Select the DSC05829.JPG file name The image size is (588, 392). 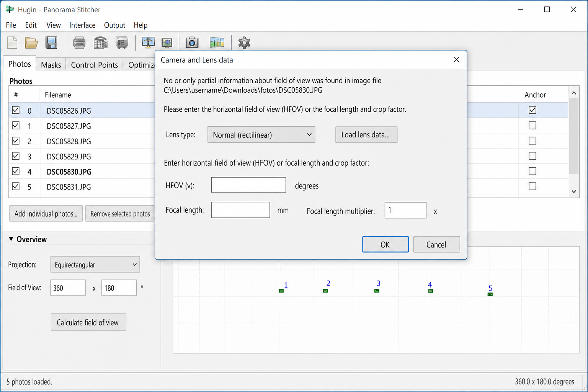coord(69,157)
